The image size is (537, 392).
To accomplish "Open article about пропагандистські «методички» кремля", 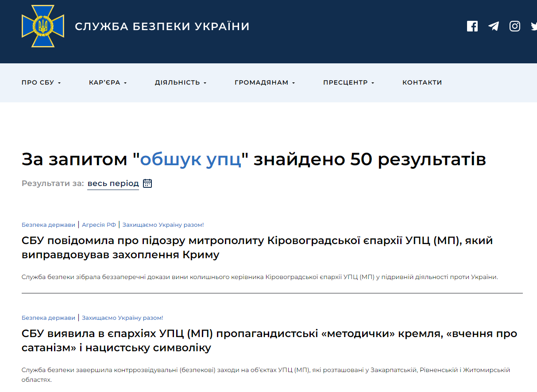I will (269, 340).
